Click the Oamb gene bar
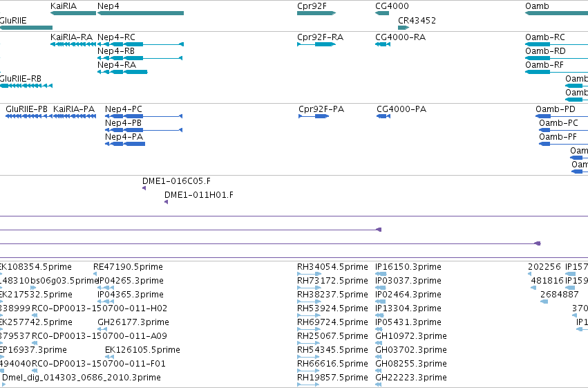The height and width of the screenshot is (388, 588). (x=556, y=13)
